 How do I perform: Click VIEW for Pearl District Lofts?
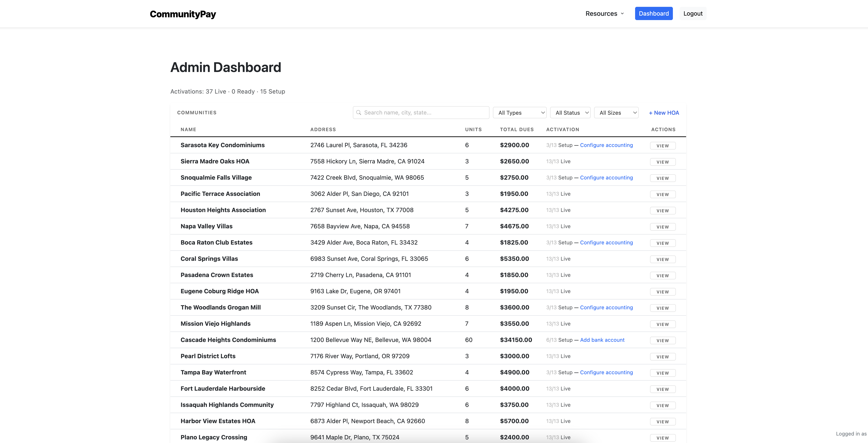point(662,356)
